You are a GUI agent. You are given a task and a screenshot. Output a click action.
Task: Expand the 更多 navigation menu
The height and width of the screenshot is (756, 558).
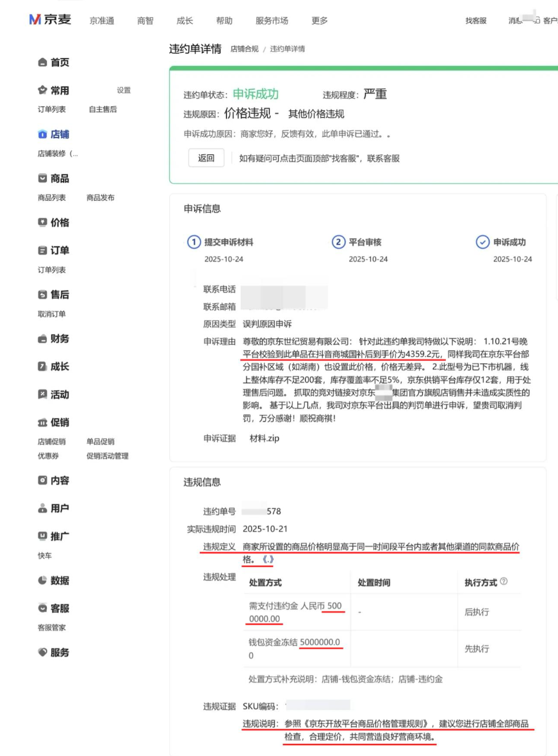pyautogui.click(x=319, y=21)
